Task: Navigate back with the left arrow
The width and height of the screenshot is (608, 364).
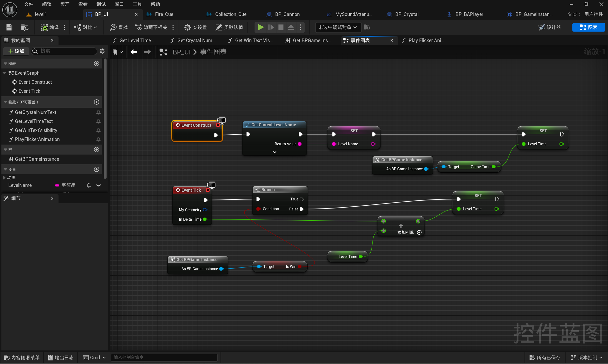Action: tap(134, 52)
